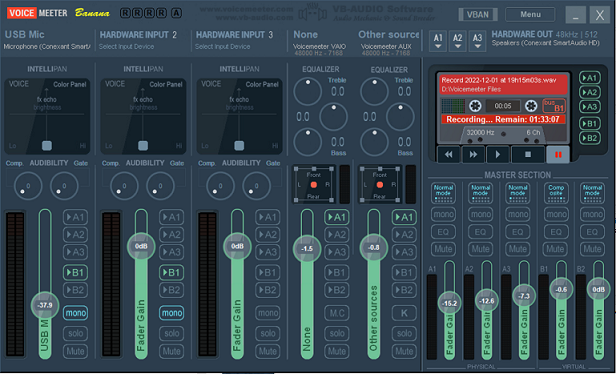Click Color Panel label on Hardware Input 2
Viewport: 616px width, 374px height.
(x=166, y=84)
